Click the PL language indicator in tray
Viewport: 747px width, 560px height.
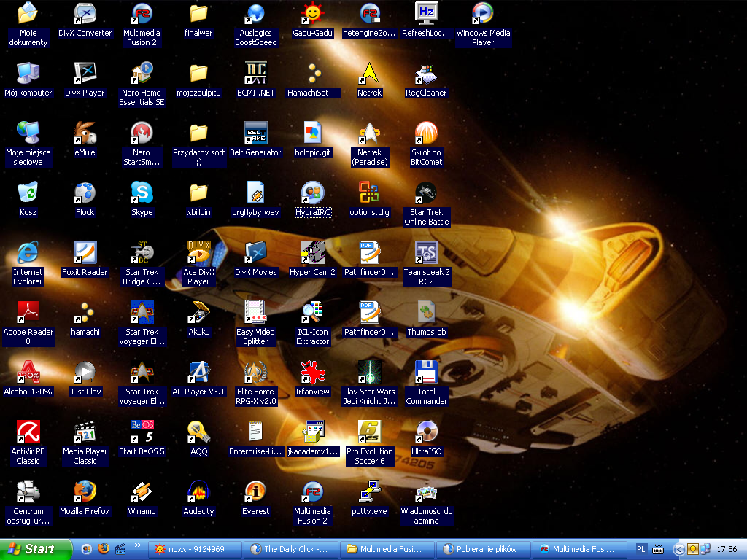point(640,549)
